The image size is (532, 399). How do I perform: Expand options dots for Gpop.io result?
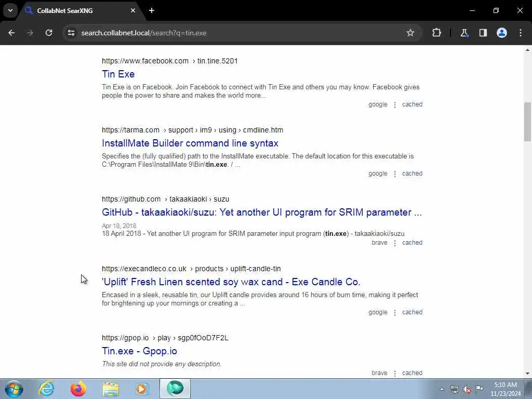tap(395, 373)
